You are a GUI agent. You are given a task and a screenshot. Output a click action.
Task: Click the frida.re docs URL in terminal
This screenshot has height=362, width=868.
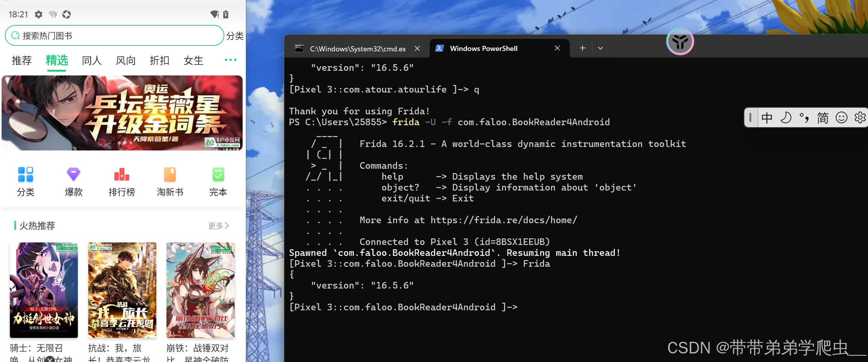(504, 220)
